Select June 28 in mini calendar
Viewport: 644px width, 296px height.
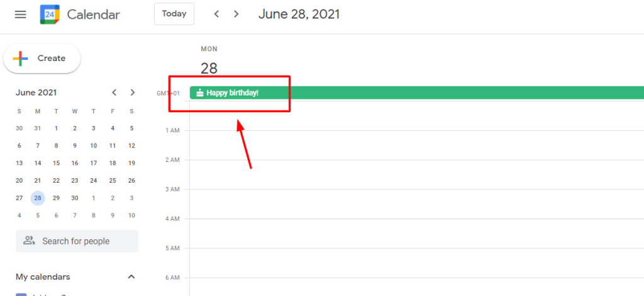[x=38, y=198]
